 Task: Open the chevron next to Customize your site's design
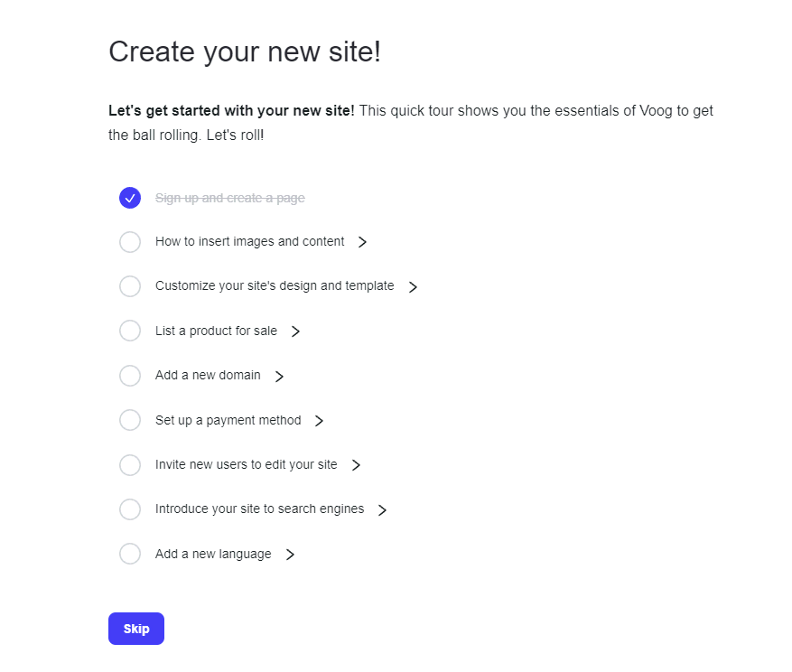tap(413, 287)
